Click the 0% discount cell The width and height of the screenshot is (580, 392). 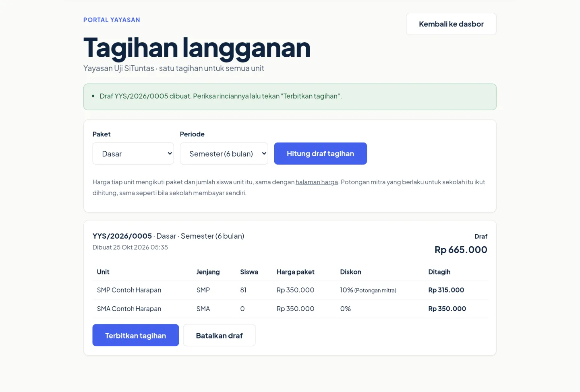click(x=345, y=309)
